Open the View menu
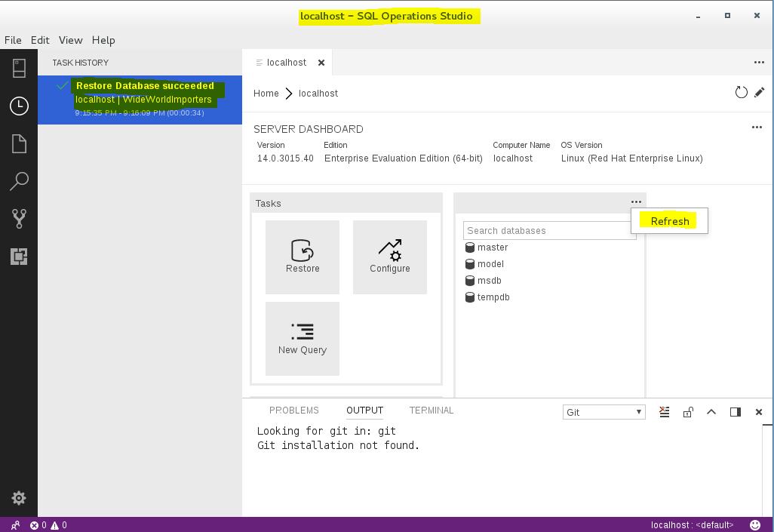Screen dimensions: 774x532 71,40
